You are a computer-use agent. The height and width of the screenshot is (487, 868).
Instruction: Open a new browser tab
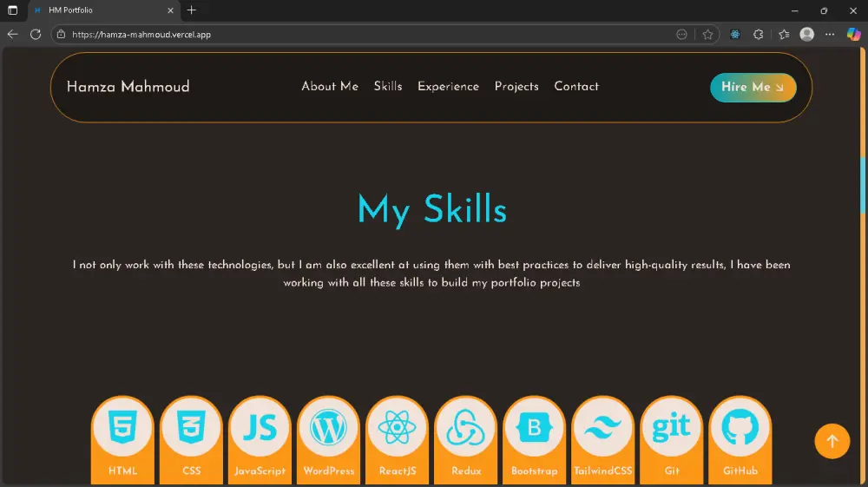coord(192,10)
